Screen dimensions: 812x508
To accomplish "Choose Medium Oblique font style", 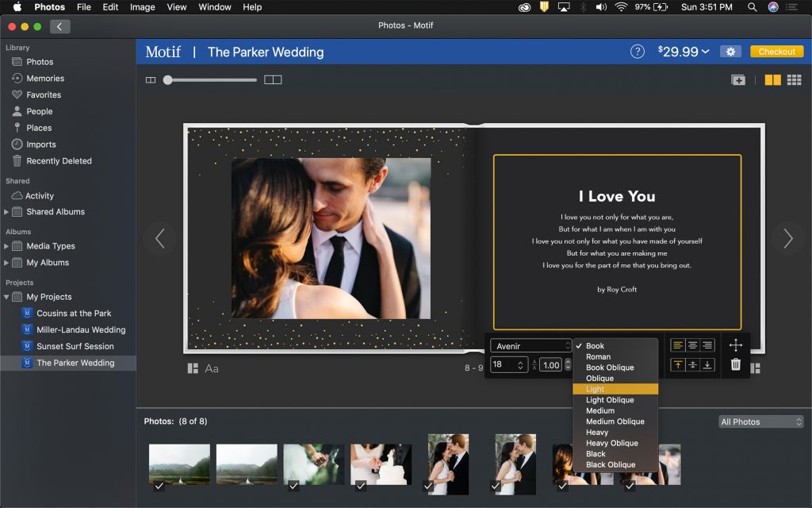I will [x=615, y=421].
